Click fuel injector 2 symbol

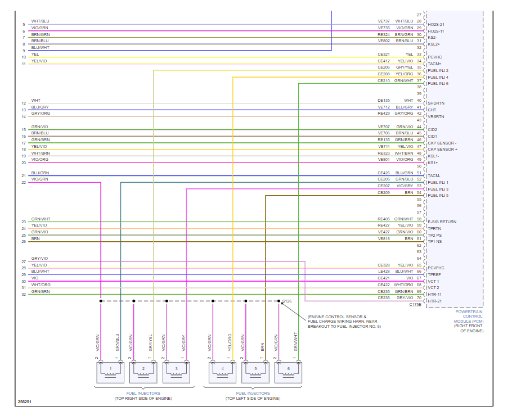coord(143,372)
